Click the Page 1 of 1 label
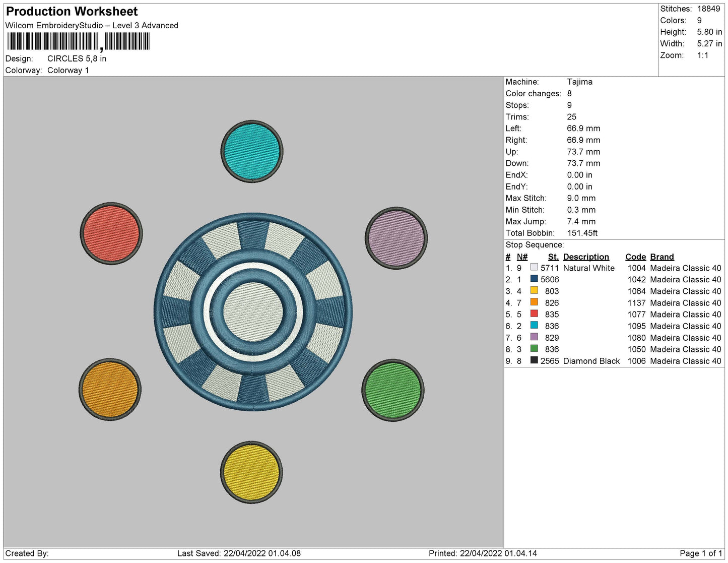Viewport: 728px width, 563px height. (701, 553)
